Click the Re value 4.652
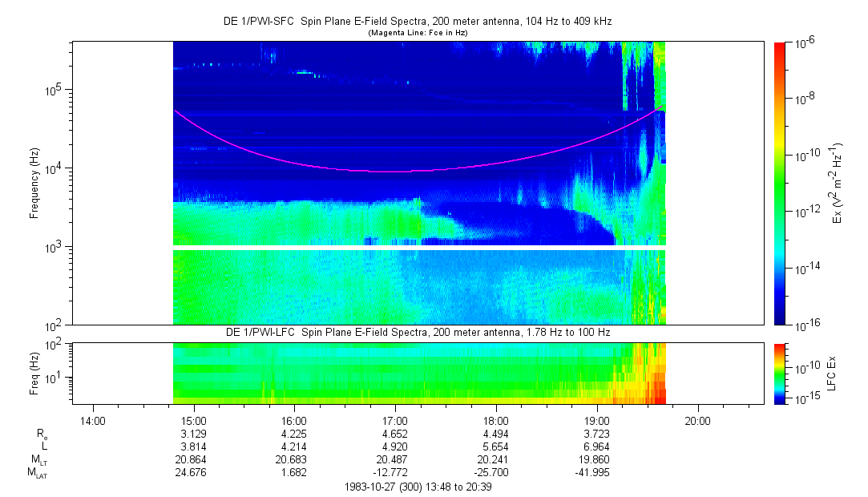This screenshot has height=497, width=868. coord(394,434)
